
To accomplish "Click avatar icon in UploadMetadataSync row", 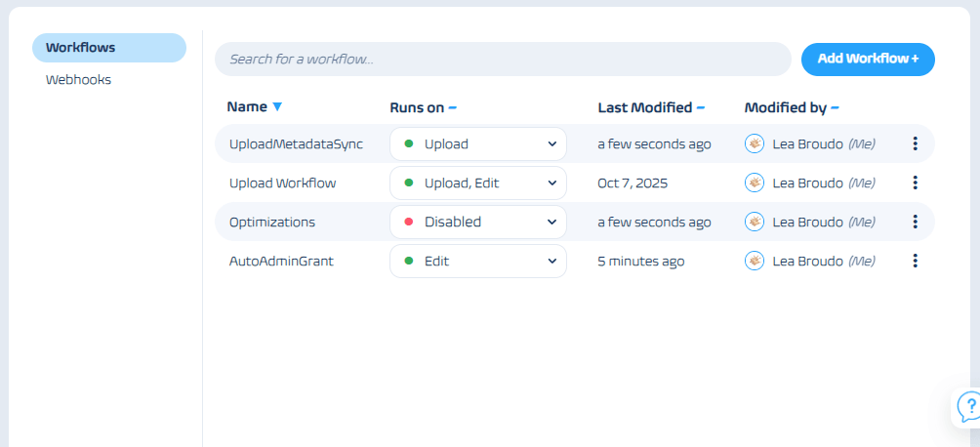I will pyautogui.click(x=755, y=143).
